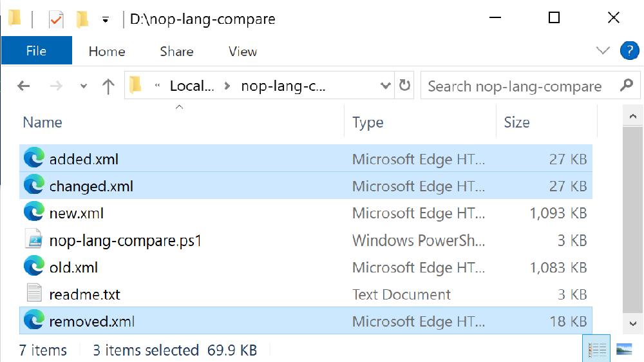Sort files by the Size column header

pyautogui.click(x=516, y=122)
